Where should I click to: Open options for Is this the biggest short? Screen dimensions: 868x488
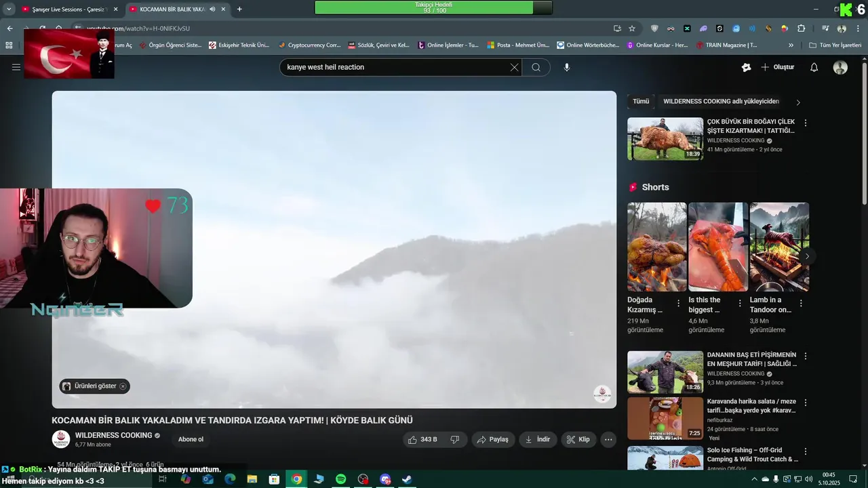pyautogui.click(x=740, y=304)
